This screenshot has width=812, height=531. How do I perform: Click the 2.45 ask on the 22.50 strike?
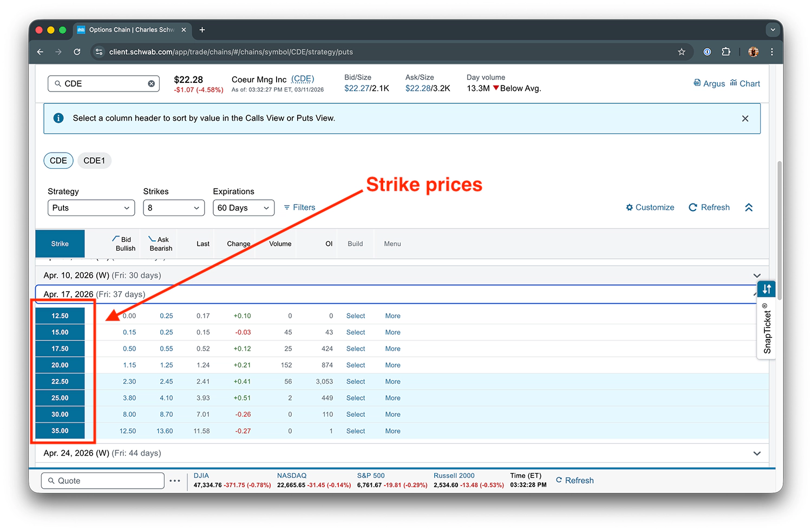(166, 382)
